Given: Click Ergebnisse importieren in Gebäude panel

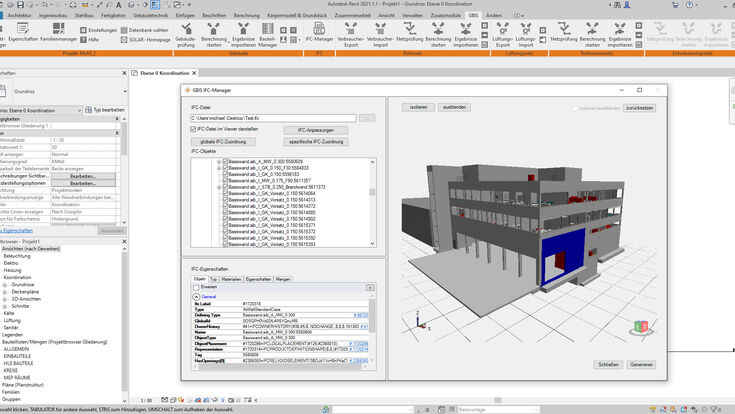Looking at the screenshot, I should [243, 35].
